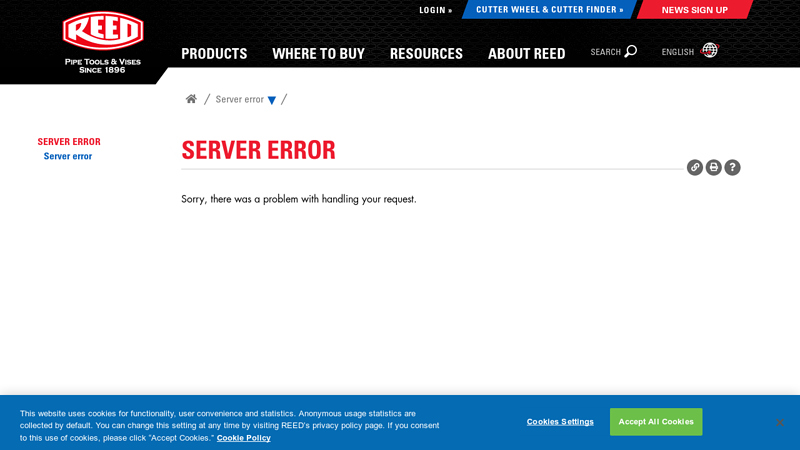The image size is (800, 450).
Task: Click the home breadcrumb icon
Action: 191,99
